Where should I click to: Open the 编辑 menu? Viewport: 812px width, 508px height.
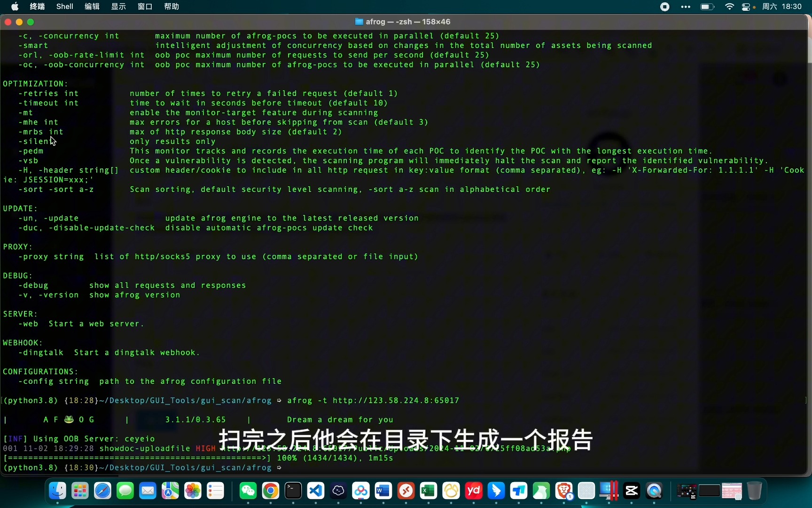[92, 7]
